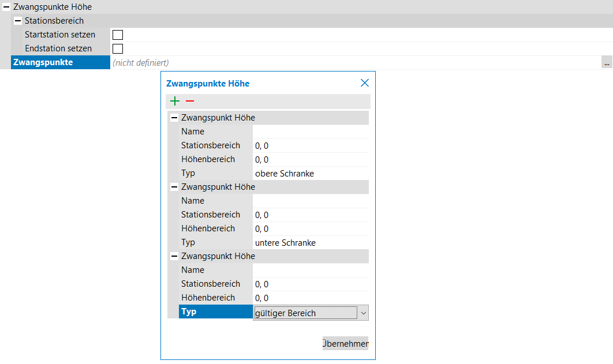Click the green plus add icon
The height and width of the screenshot is (364, 613).
[175, 102]
